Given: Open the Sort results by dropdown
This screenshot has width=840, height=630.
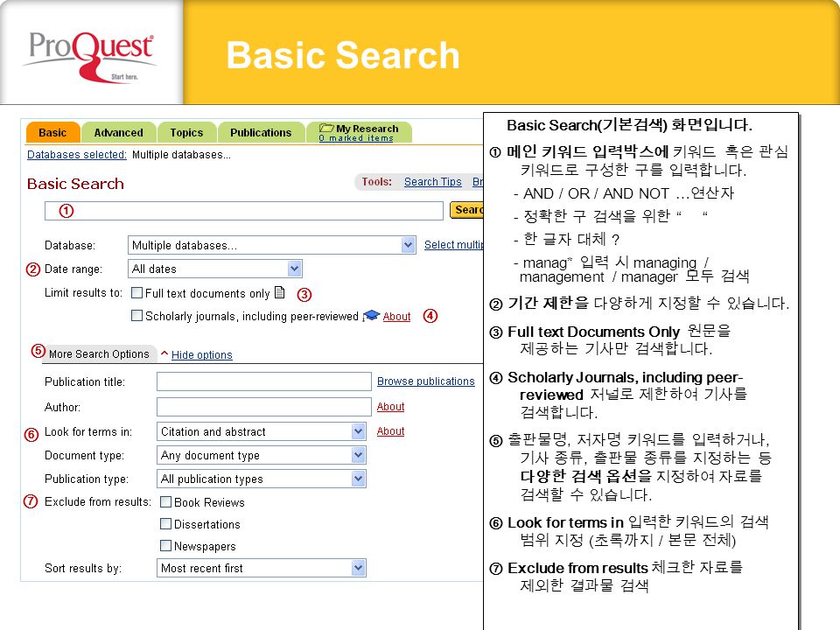Looking at the screenshot, I should (x=262, y=568).
